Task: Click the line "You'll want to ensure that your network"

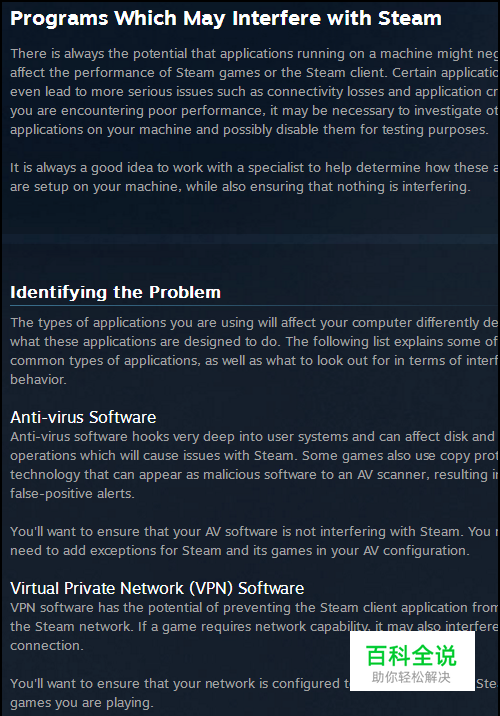Action: (180, 684)
